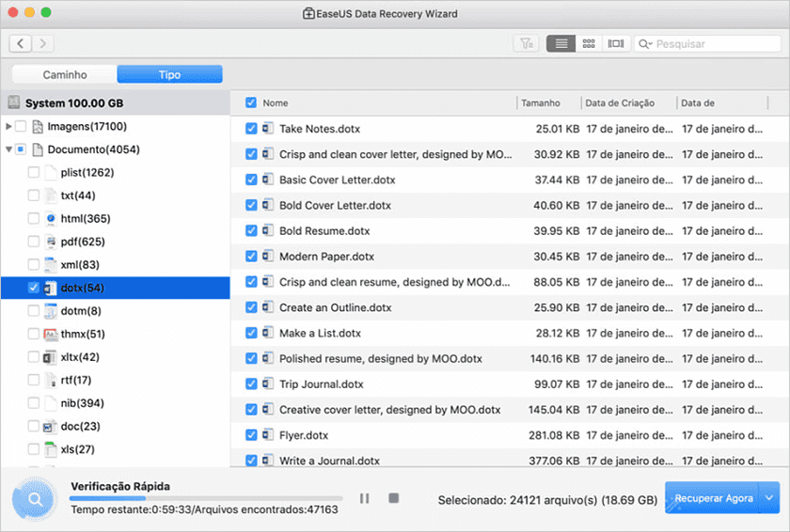Viewport: 790px width, 532px height.
Task: Switch to the Caminho tab
Action: coord(65,75)
